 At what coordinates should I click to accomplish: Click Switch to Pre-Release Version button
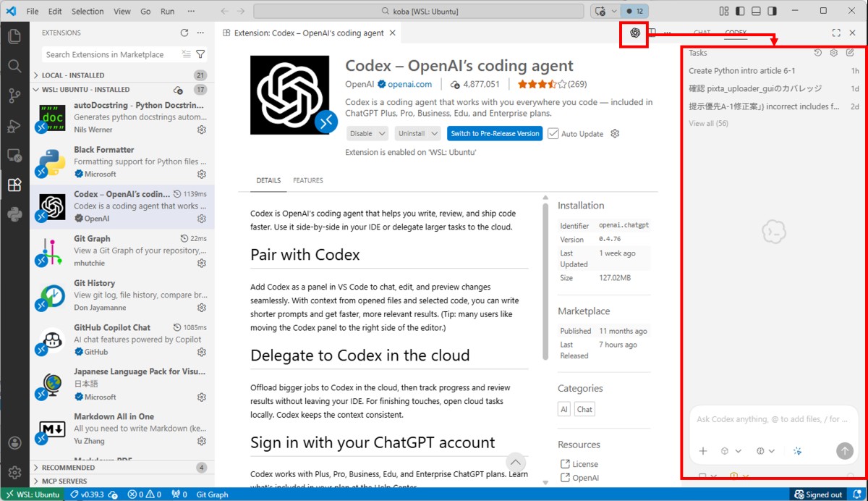(494, 134)
